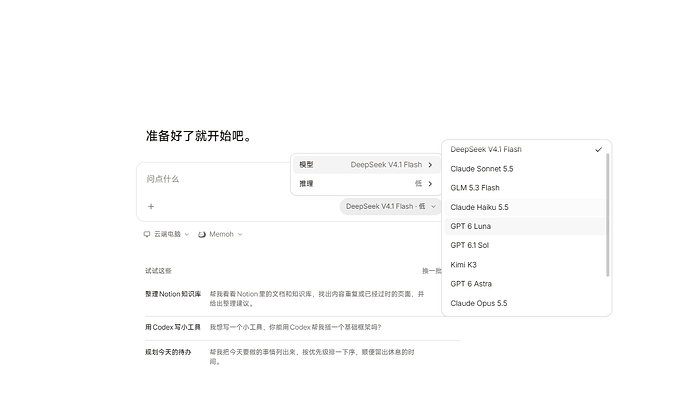The image size is (690, 399).
Task: Expand the 云端电脑 dropdown
Action: coord(166,234)
